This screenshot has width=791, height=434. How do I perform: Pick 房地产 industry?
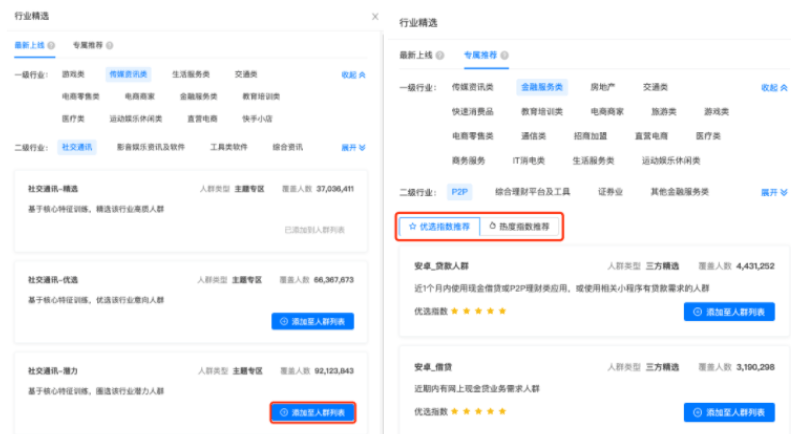[x=603, y=87]
